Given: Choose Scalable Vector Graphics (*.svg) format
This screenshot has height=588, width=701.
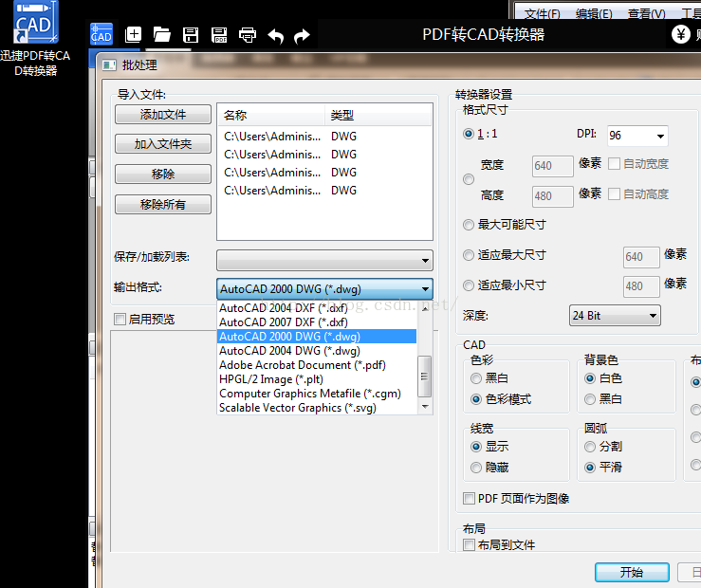Looking at the screenshot, I should pyautogui.click(x=317, y=408).
